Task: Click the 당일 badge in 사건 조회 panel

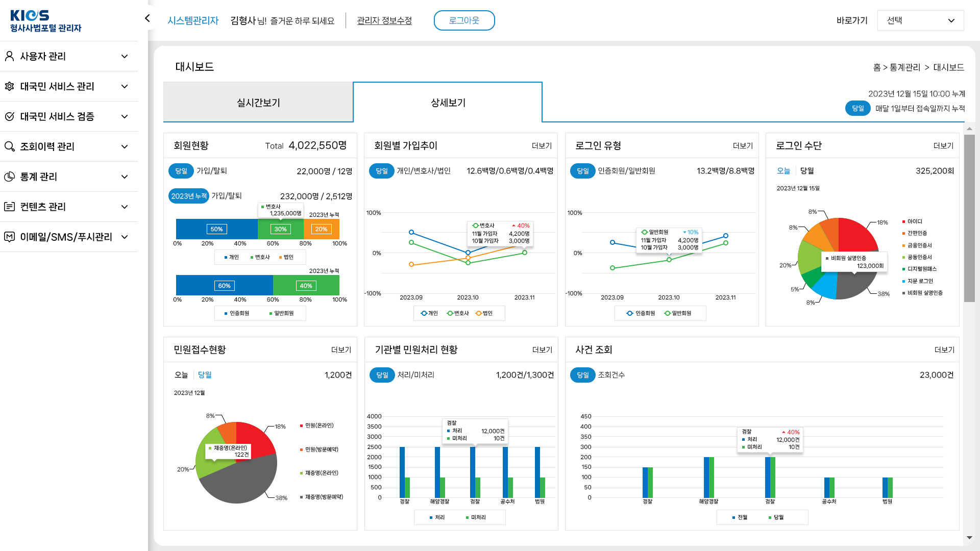Action: (583, 375)
